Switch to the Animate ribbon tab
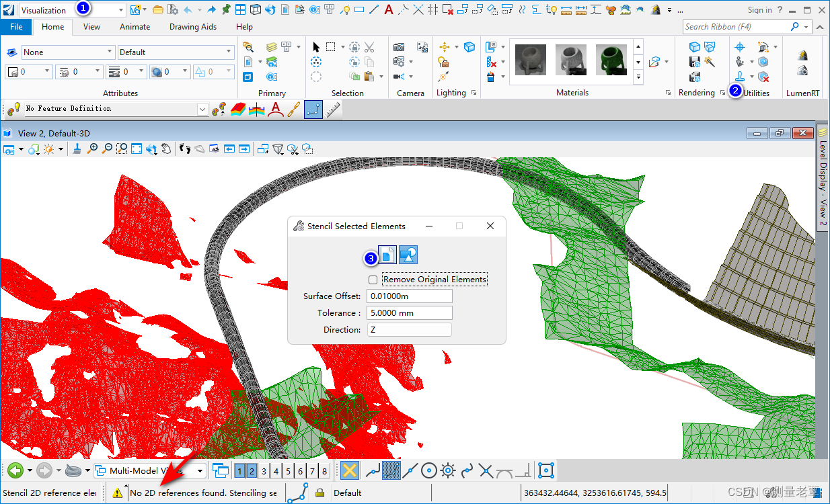The height and width of the screenshot is (504, 830). coord(135,27)
